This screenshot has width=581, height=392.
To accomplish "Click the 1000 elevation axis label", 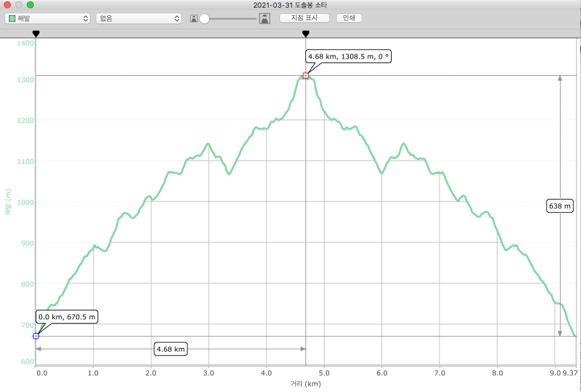I will (26, 202).
